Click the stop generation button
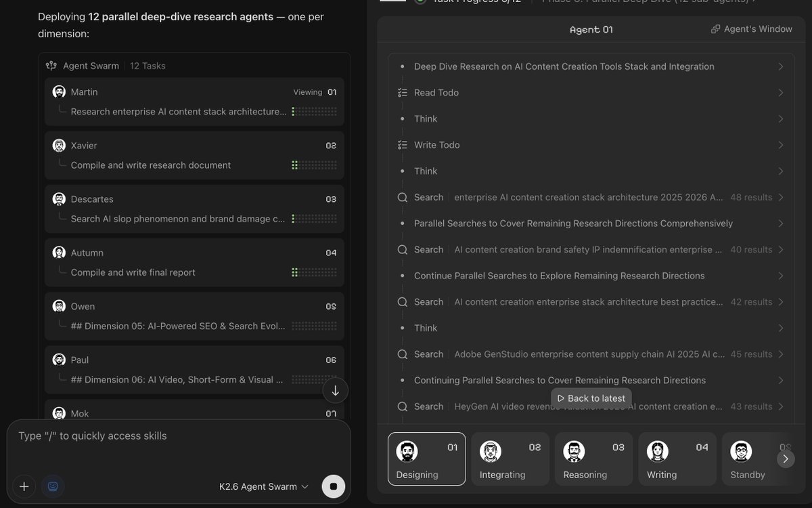The image size is (812, 508). click(333, 486)
